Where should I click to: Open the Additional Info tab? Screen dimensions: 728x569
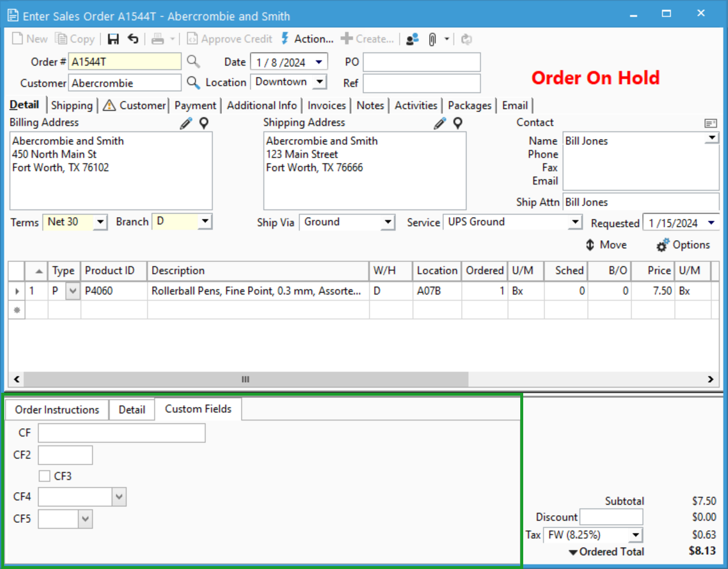[262, 105]
